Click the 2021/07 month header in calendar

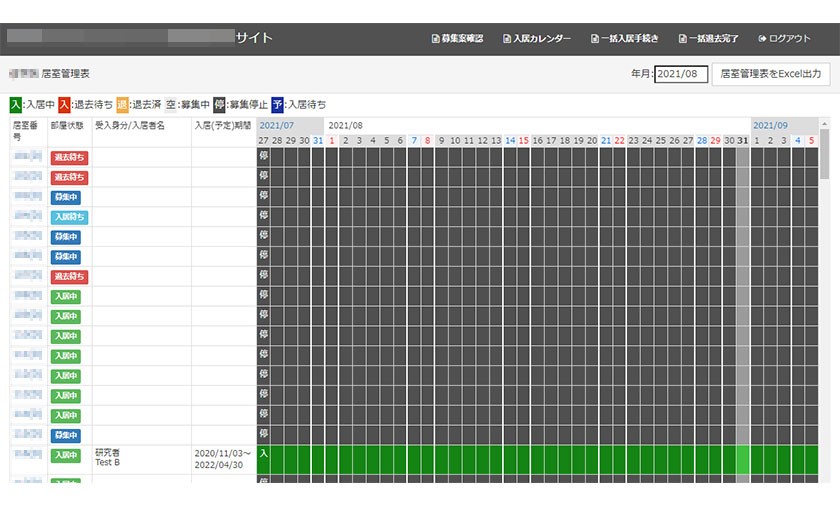click(x=277, y=125)
